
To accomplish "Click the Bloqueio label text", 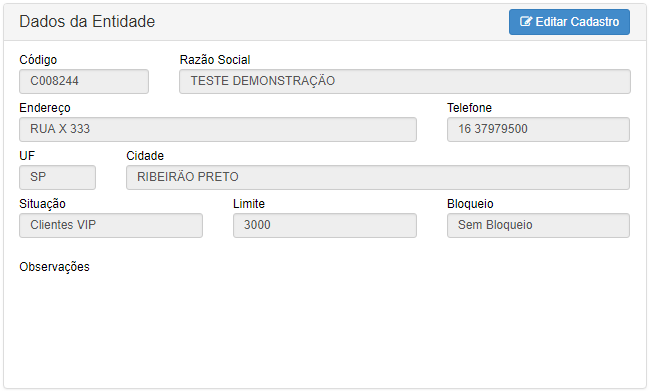I will tap(470, 204).
